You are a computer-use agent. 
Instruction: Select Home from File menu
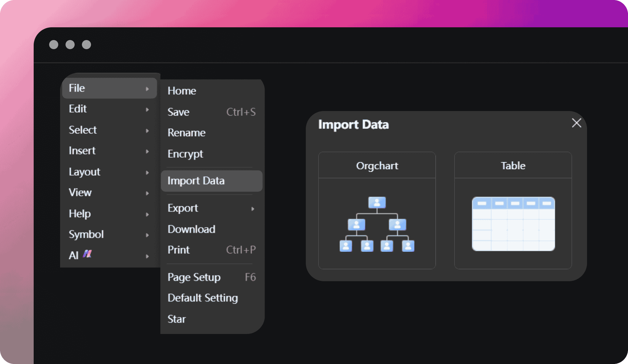coord(182,91)
